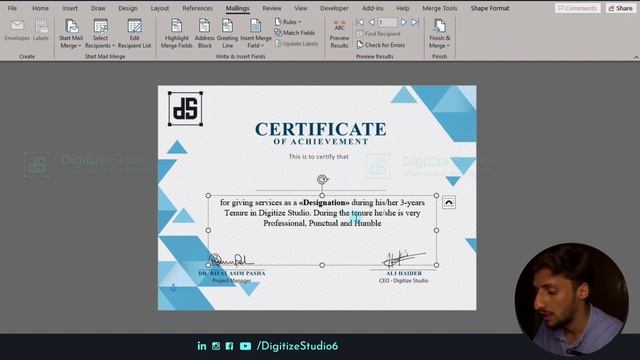Click the «Designation» merge field
This screenshot has height=360, width=640.
pos(324,202)
